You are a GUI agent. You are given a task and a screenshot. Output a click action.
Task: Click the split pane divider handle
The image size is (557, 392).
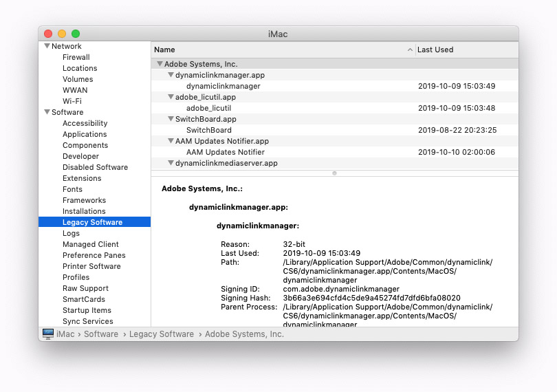pos(334,173)
